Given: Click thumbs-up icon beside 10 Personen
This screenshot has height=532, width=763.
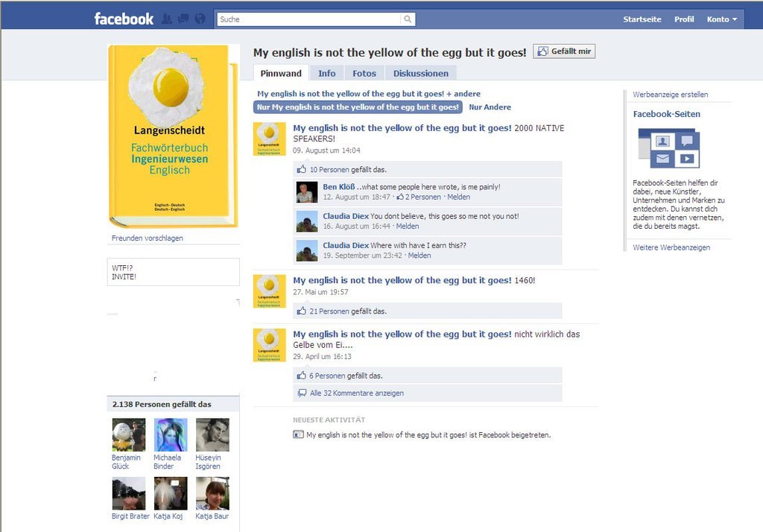Looking at the screenshot, I should (302, 169).
